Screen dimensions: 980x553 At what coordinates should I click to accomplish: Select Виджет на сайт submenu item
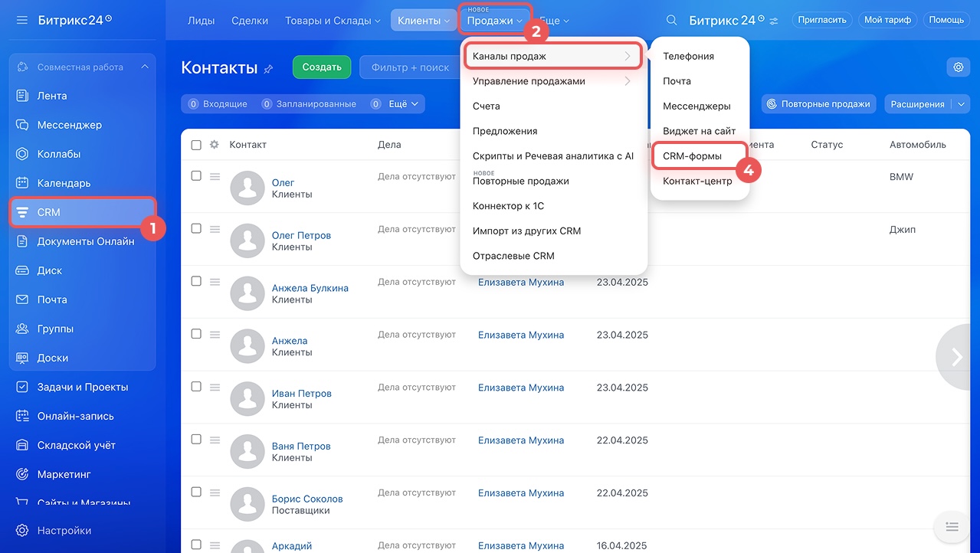click(x=699, y=131)
